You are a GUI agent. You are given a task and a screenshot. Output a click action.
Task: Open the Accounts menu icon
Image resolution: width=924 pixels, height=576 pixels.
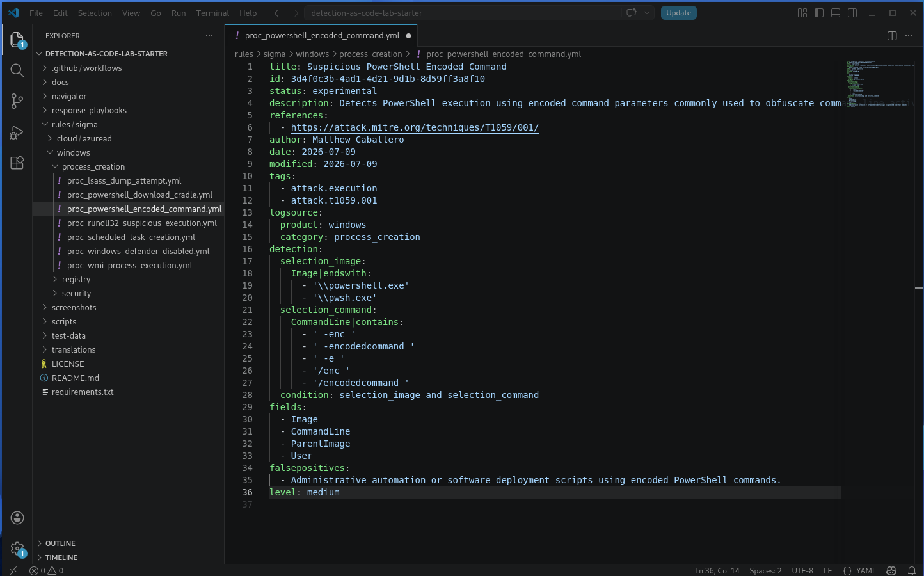click(x=17, y=518)
